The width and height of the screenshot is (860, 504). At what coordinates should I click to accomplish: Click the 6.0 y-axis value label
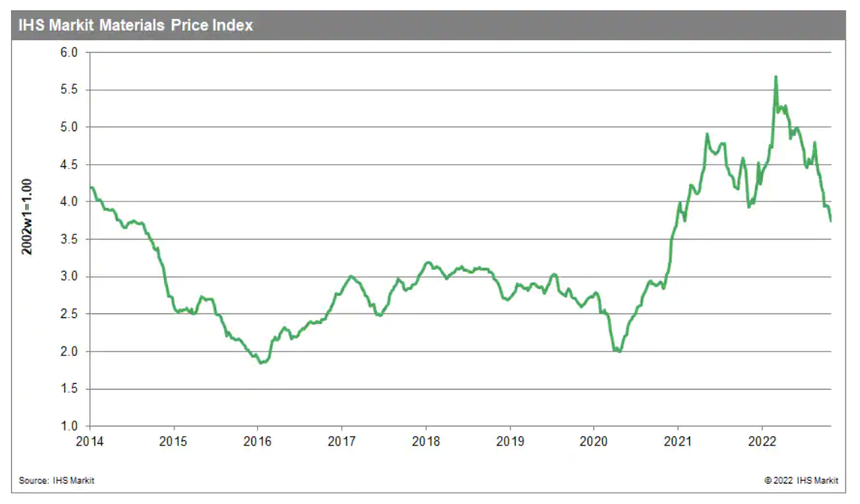(x=69, y=53)
